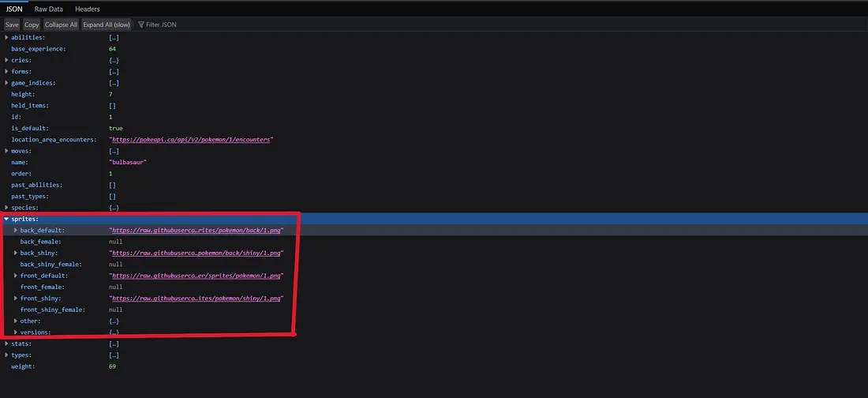This screenshot has height=398, width=868.
Task: Select the id key
Action: tap(16, 117)
